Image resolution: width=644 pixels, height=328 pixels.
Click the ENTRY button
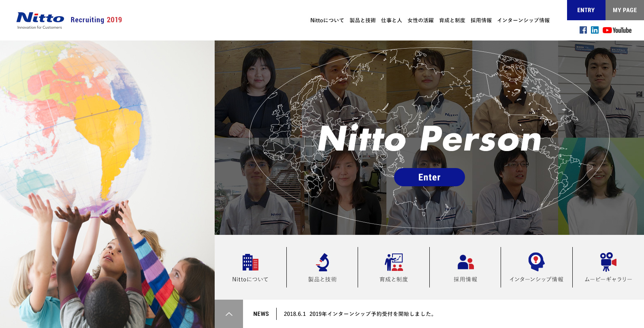[x=586, y=10]
